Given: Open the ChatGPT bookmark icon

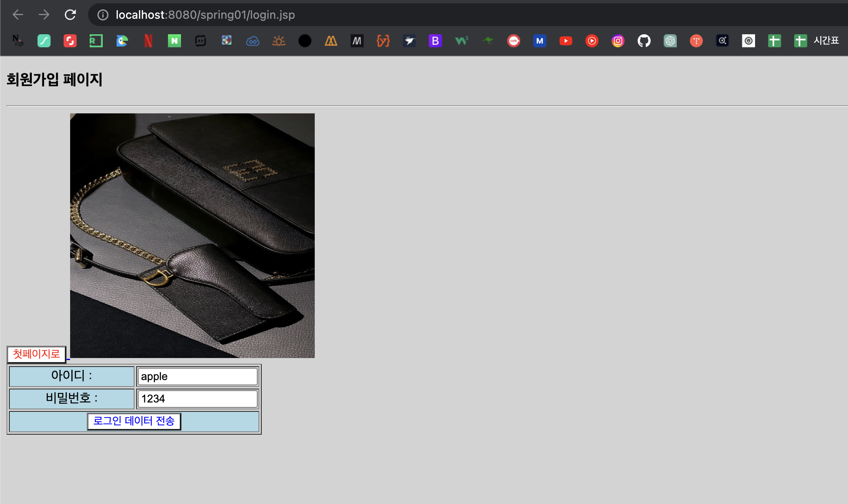Looking at the screenshot, I should point(670,41).
